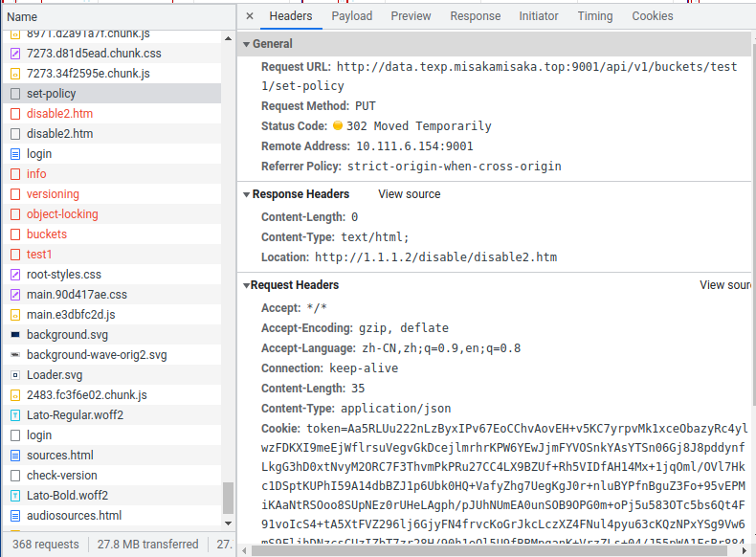Click the icon beside check-version request

click(15, 476)
